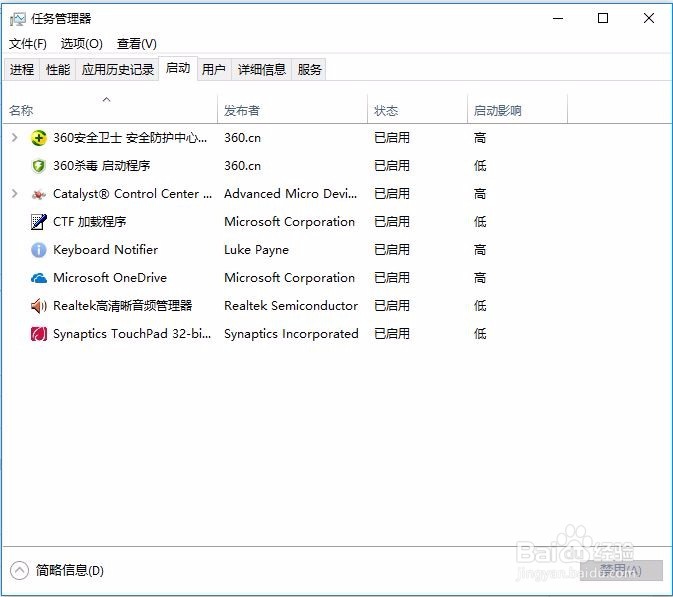Screen dimensions: 673x597
Task: Collapse to 简略信息 view
Action: coord(19,570)
